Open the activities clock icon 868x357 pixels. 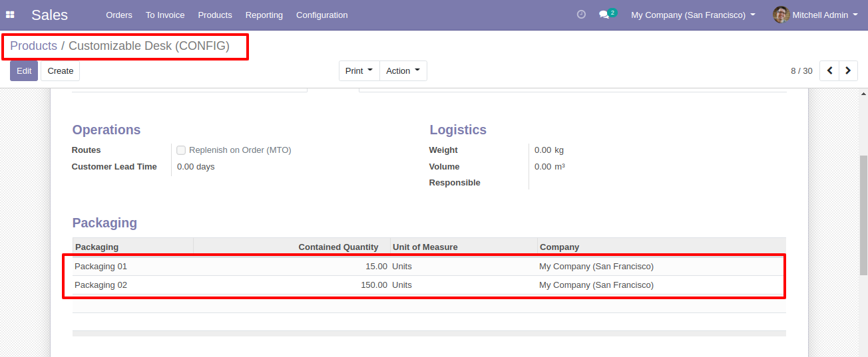(x=581, y=14)
